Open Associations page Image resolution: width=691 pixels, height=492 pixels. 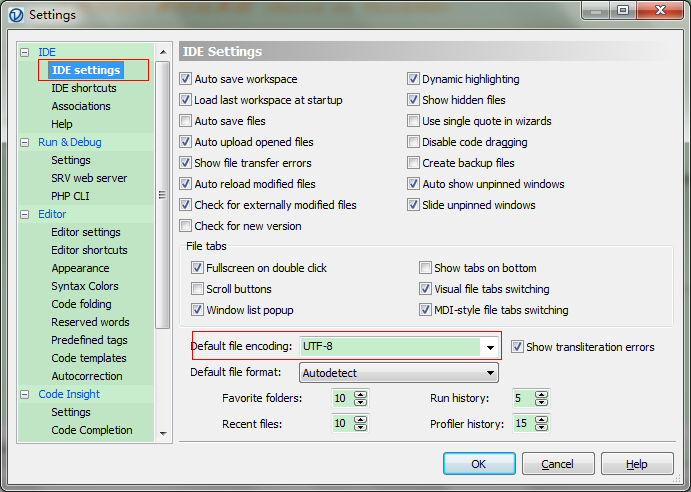click(81, 106)
